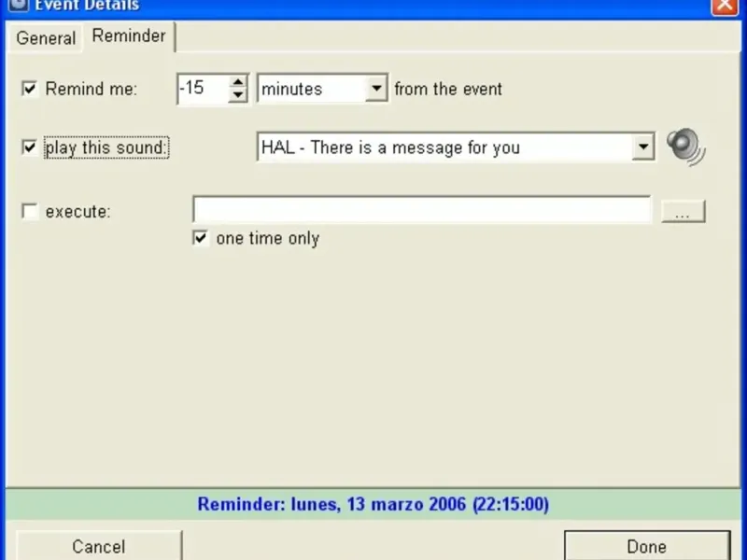Toggle the play this sound checkbox

click(30, 147)
